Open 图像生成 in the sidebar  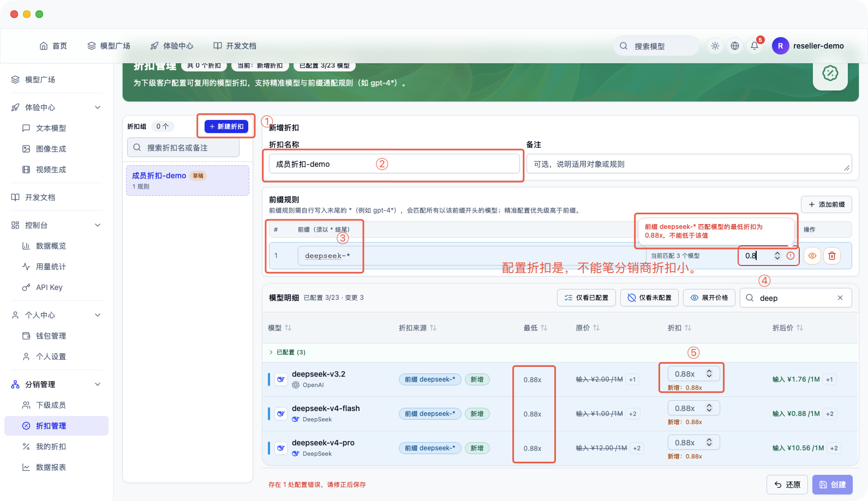pos(57,149)
